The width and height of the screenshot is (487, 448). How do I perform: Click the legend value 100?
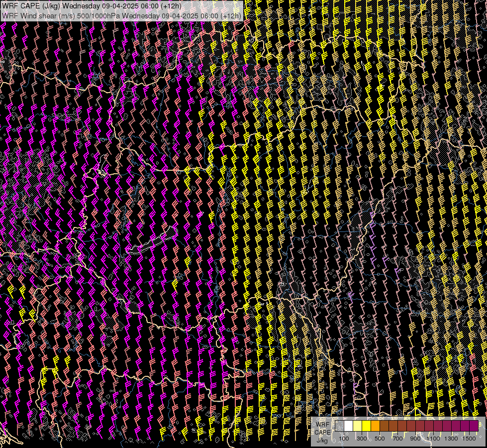(x=344, y=439)
